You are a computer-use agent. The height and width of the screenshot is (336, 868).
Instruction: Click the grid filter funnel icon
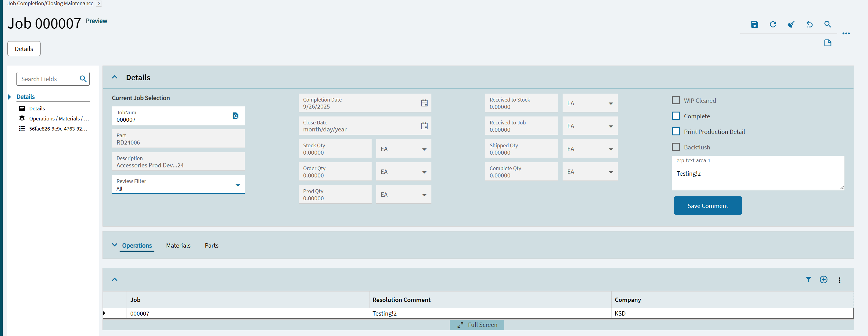[x=808, y=279]
